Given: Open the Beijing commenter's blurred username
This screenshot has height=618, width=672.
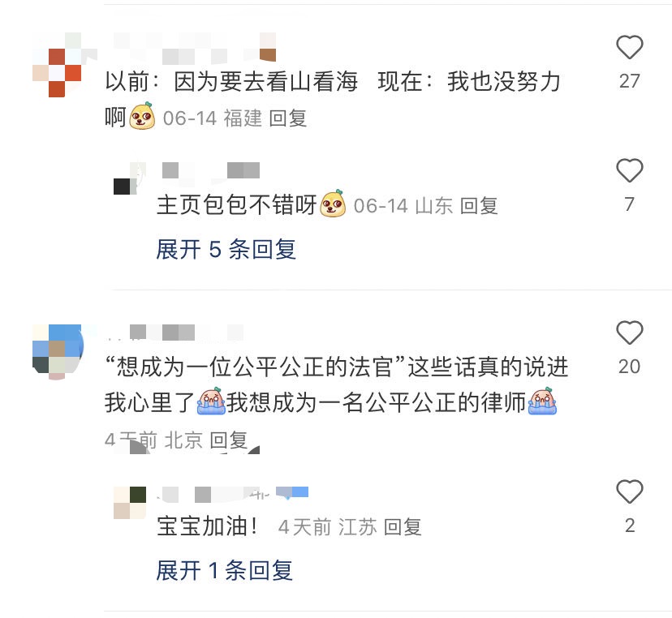Looking at the screenshot, I should click(x=174, y=333).
